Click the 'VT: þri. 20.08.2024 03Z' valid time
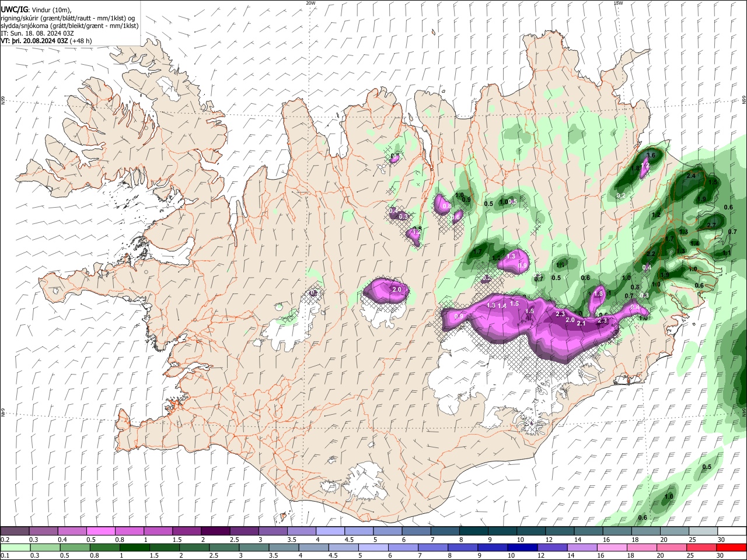747x560 pixels. 34,41
